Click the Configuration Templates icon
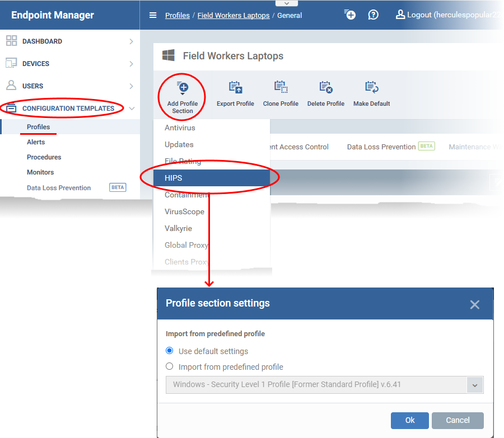Viewport: 504px width, 438px height. click(11, 108)
